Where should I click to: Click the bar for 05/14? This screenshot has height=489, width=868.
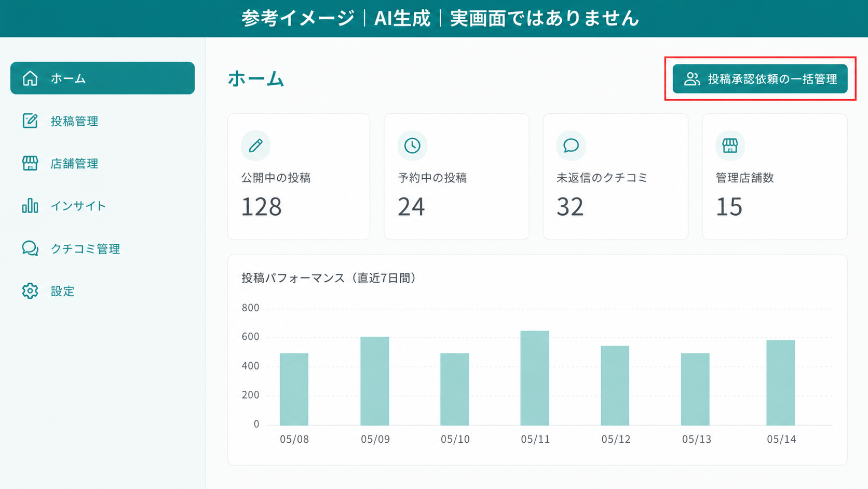781,383
